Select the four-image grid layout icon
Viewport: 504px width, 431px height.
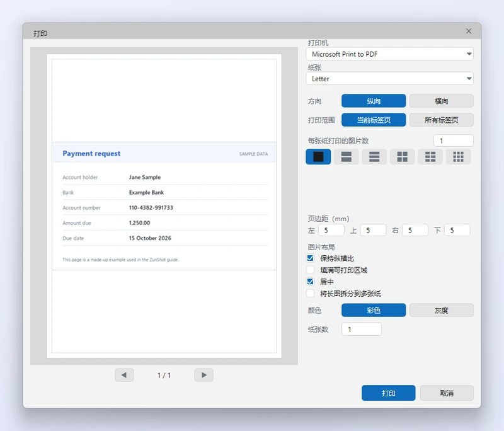click(402, 157)
